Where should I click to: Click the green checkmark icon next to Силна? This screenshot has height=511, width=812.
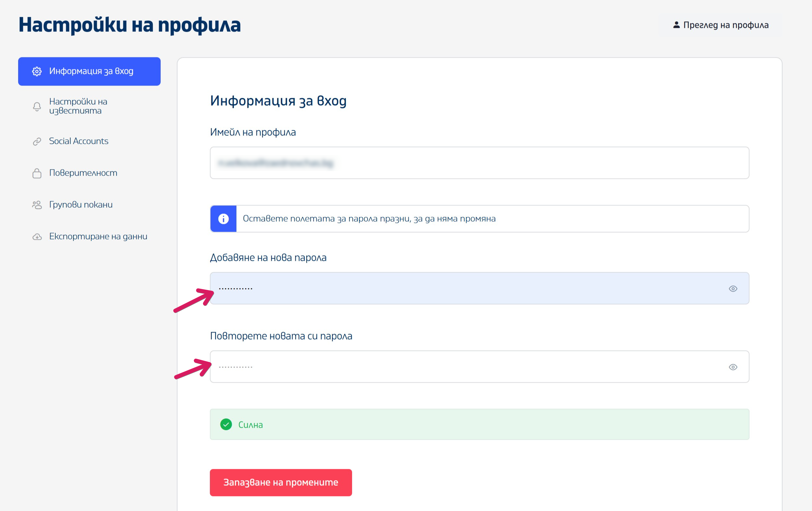(226, 424)
